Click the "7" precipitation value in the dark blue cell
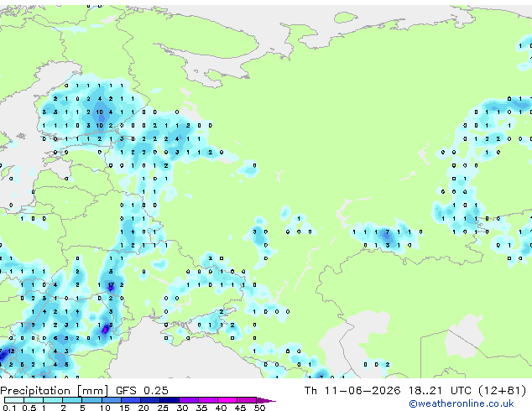Image resolution: width=532 pixels, height=411 pixels. tap(387, 232)
